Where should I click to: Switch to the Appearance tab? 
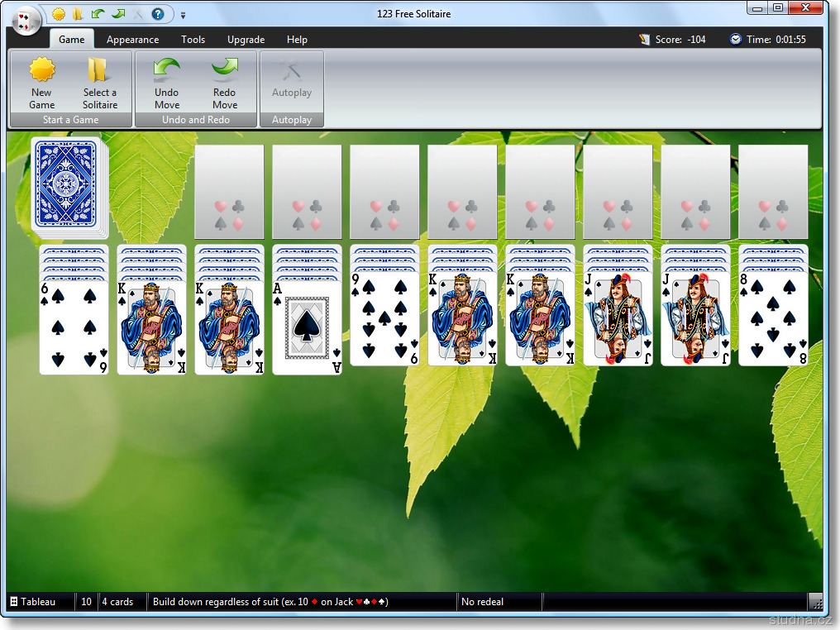(132, 40)
